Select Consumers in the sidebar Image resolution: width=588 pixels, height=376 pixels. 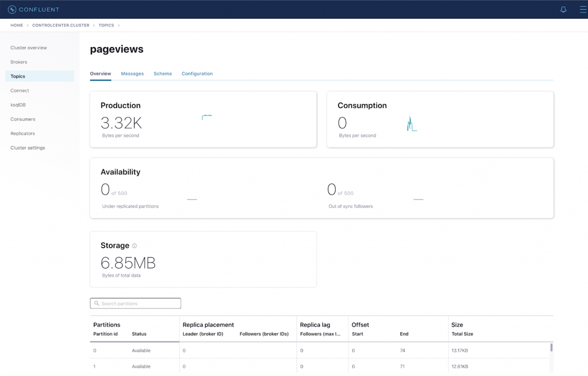23,119
